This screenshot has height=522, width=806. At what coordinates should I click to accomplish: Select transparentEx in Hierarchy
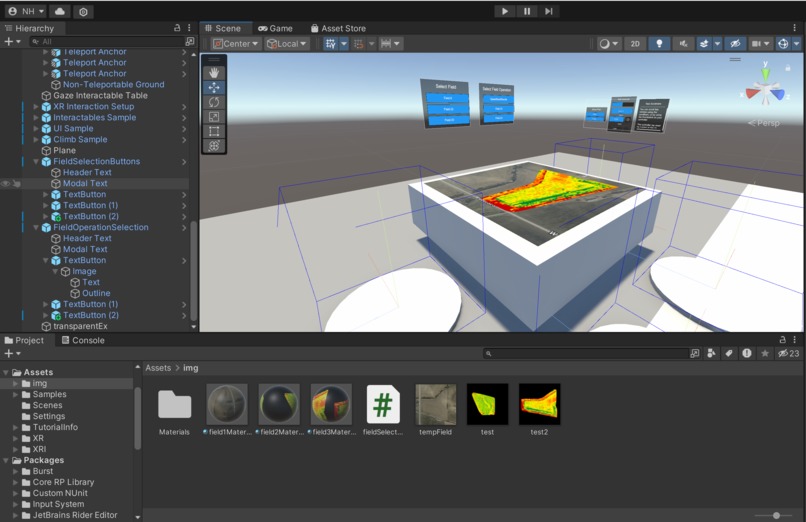pos(80,326)
